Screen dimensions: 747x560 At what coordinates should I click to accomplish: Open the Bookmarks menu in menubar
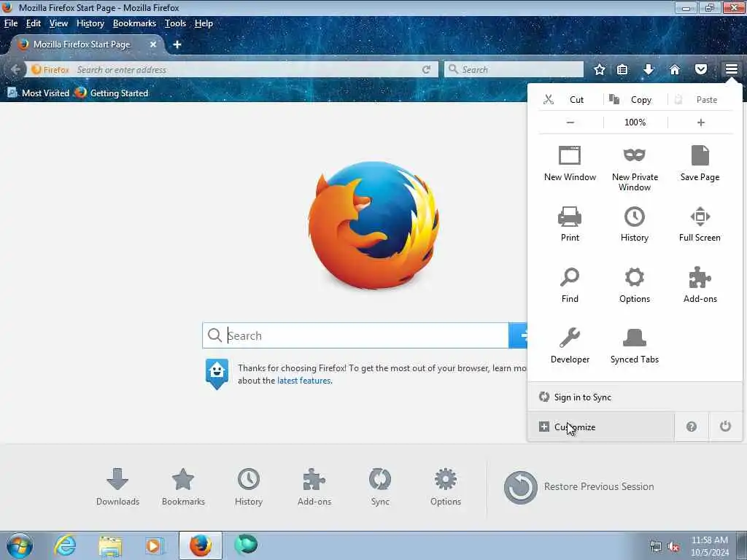tap(134, 23)
